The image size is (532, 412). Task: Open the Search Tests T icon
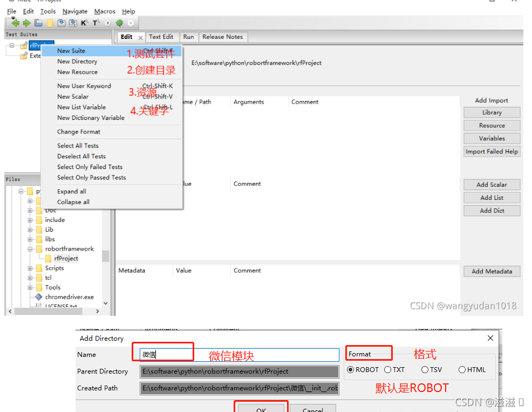97,23
